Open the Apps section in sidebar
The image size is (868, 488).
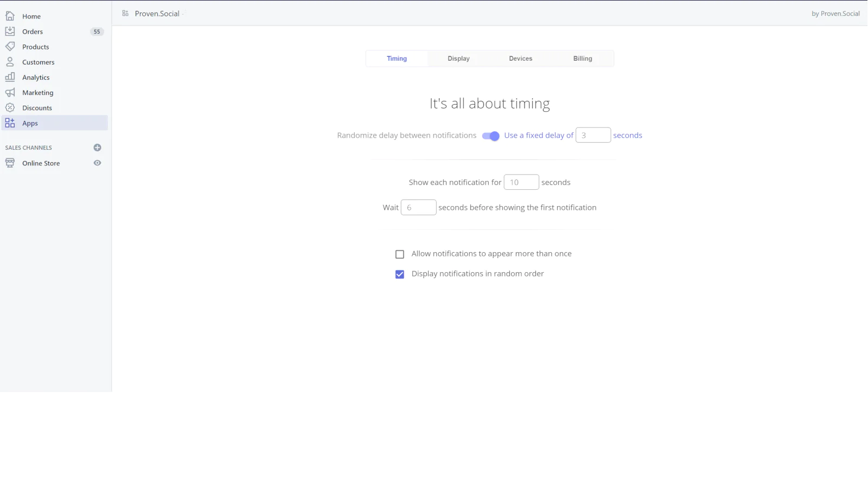coord(30,124)
